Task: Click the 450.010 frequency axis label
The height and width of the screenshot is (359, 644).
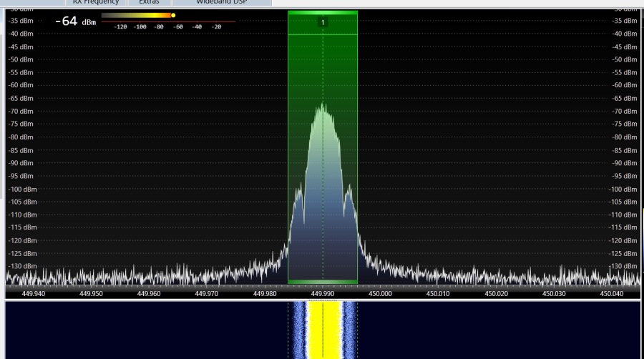Action: [438, 294]
